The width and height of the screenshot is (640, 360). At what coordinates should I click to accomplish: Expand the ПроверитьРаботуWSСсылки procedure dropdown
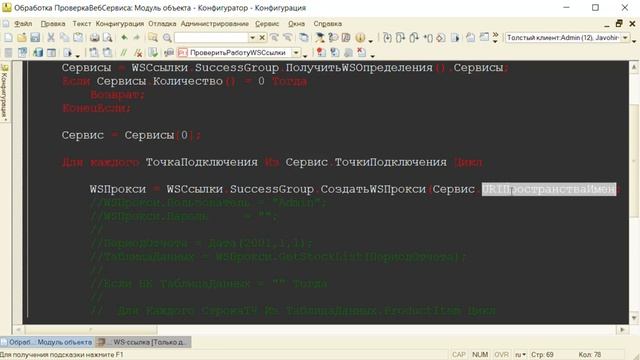click(296, 53)
